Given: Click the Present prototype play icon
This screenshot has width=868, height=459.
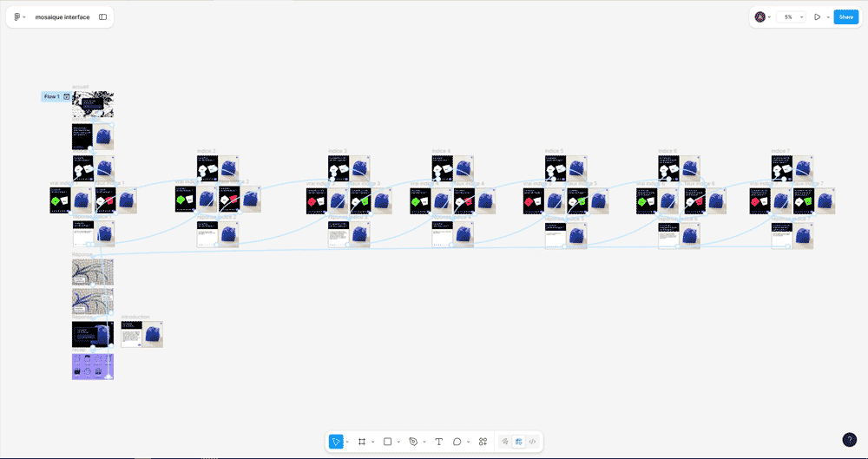Looking at the screenshot, I should click(x=817, y=17).
